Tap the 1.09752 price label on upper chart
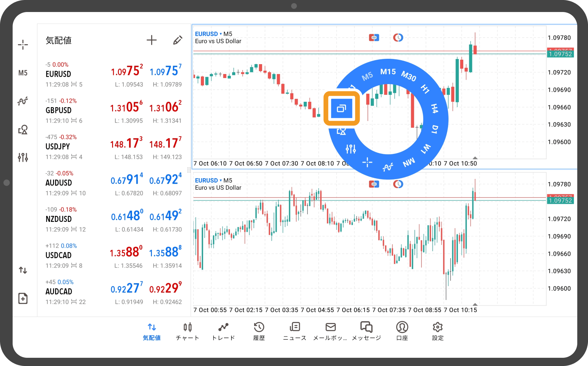 coord(560,54)
